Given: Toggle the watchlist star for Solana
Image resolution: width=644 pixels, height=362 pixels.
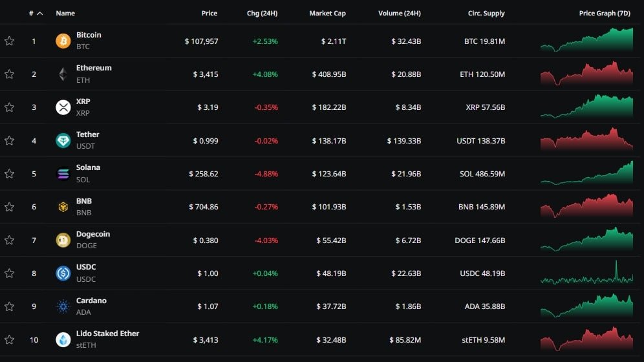Looking at the screenshot, I should point(9,174).
